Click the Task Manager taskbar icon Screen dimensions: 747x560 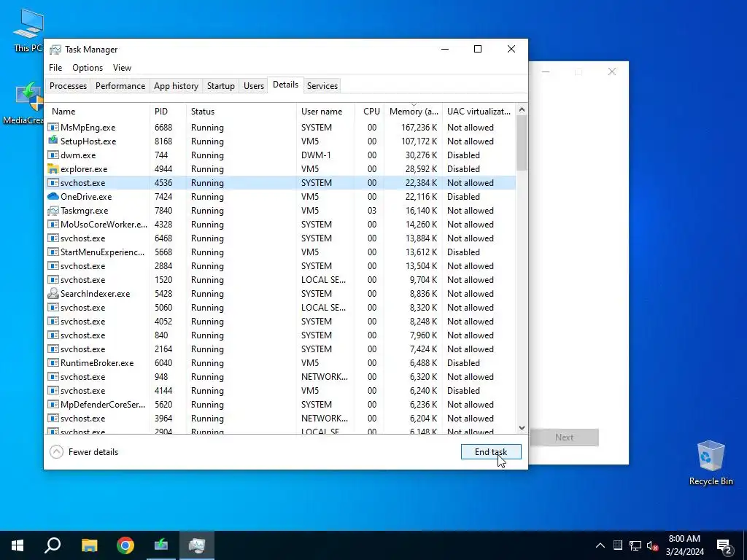pos(197,545)
